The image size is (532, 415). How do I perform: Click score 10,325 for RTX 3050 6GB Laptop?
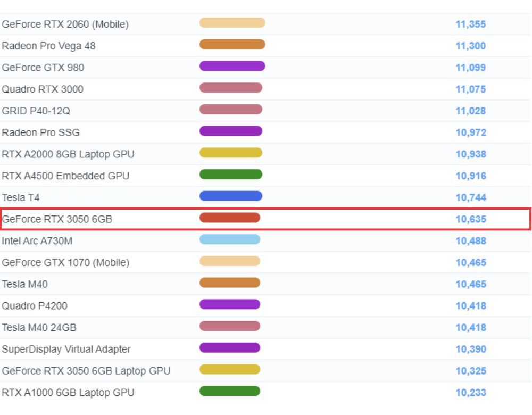471,371
